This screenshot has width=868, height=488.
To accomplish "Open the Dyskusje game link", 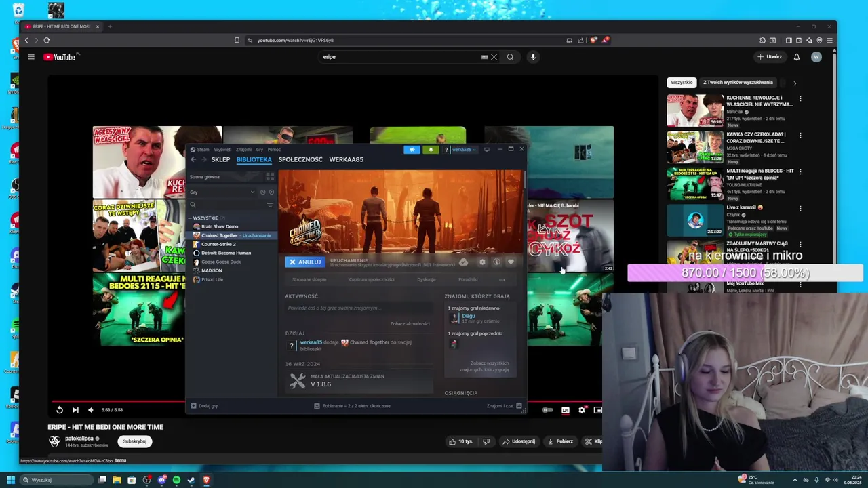I will tap(427, 279).
